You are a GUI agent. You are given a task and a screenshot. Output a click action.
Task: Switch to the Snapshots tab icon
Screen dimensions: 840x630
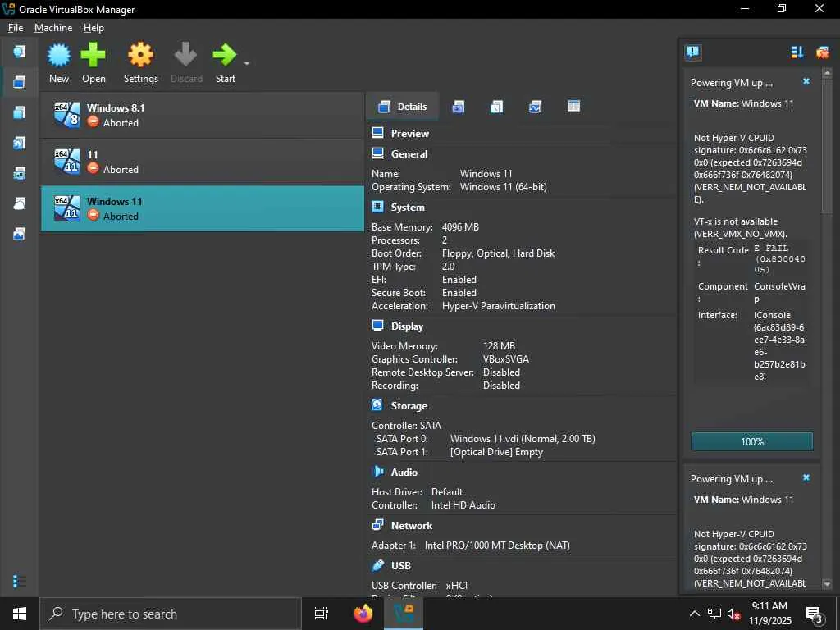click(x=458, y=107)
